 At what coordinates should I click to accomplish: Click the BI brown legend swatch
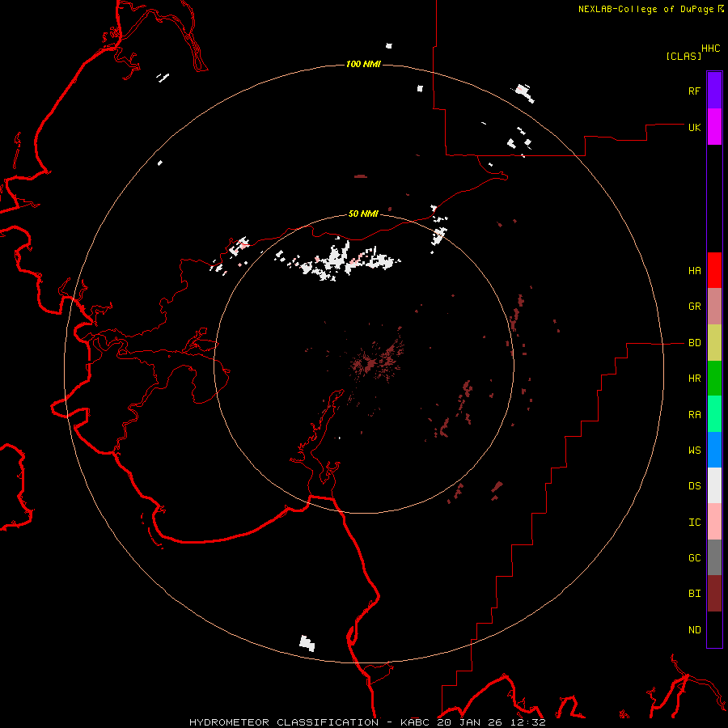[x=714, y=594]
